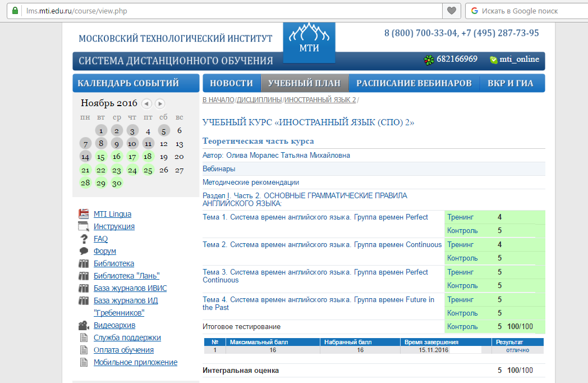Select November 8 in calendar
The width and height of the screenshot is (588, 383).
(x=101, y=143)
